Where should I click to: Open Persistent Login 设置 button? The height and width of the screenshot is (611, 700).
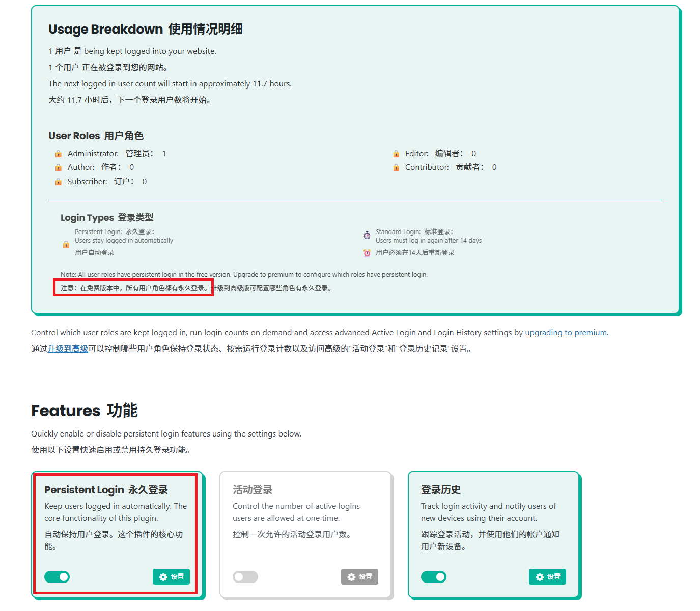click(x=171, y=576)
